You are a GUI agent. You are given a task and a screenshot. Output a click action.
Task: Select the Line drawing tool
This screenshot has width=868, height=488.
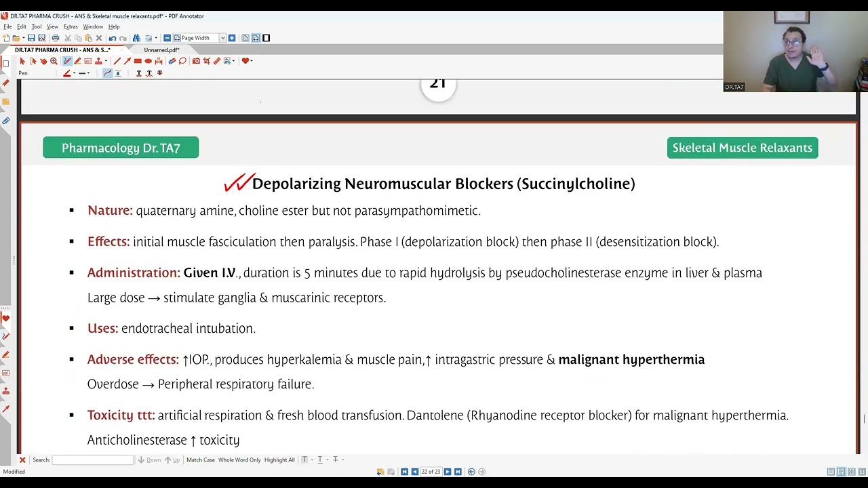click(x=117, y=61)
